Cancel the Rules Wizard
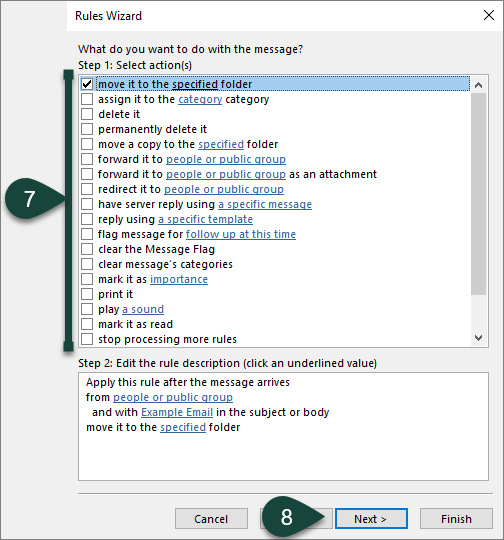504x540 pixels. click(x=211, y=519)
